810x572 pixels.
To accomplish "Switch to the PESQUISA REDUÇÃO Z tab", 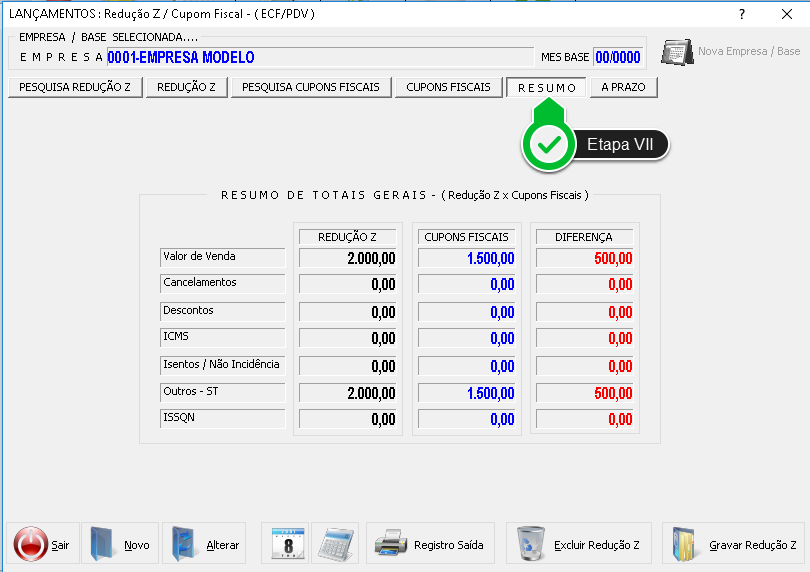I will pos(75,88).
